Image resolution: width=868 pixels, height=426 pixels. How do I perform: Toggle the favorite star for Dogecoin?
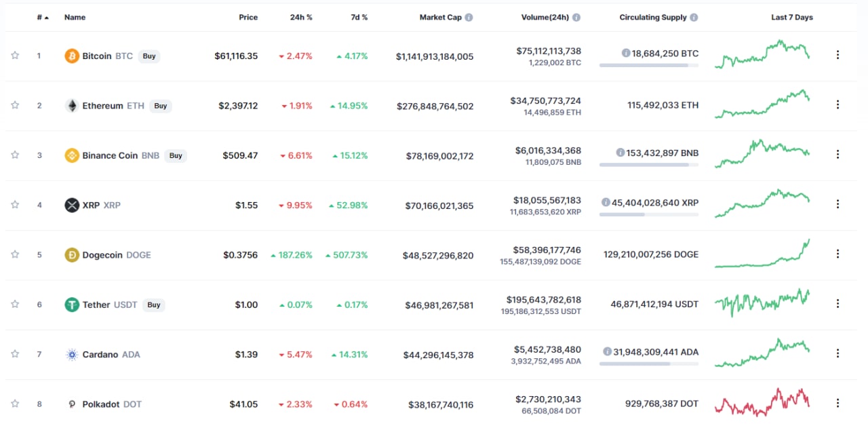point(15,254)
